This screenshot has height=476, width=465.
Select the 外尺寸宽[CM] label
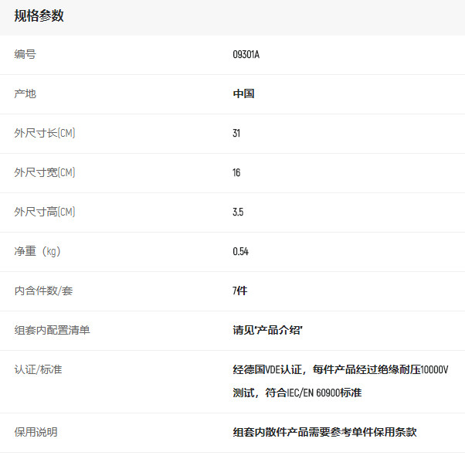(x=45, y=173)
